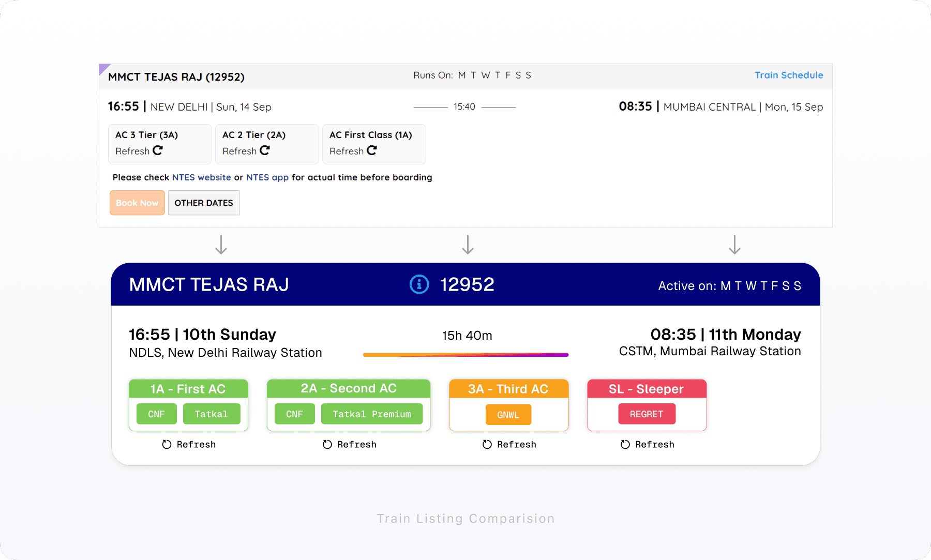
Task: Refresh availability under 2A - Second AC card
Action: [x=349, y=445]
